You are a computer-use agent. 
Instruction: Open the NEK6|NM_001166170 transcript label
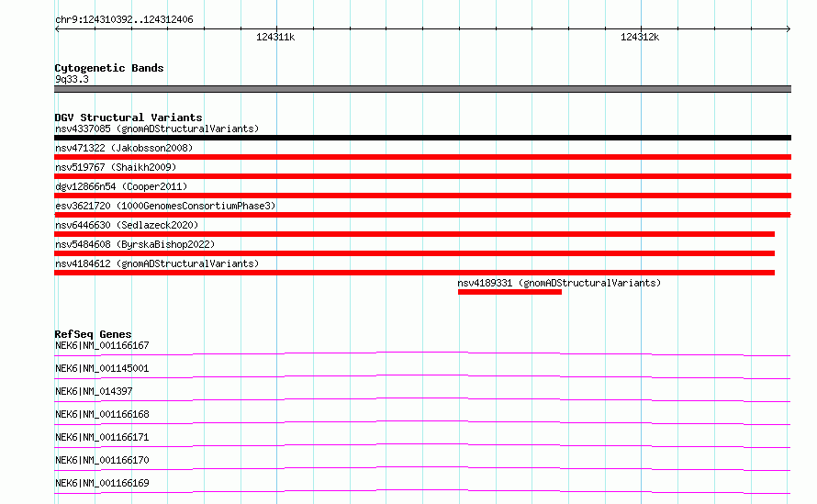coord(102,460)
